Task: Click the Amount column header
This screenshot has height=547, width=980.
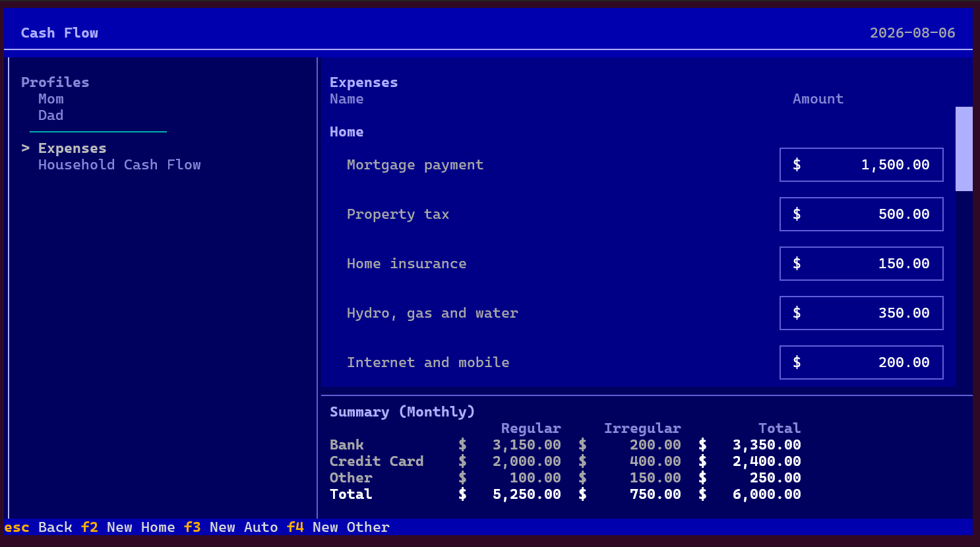Action: [818, 99]
